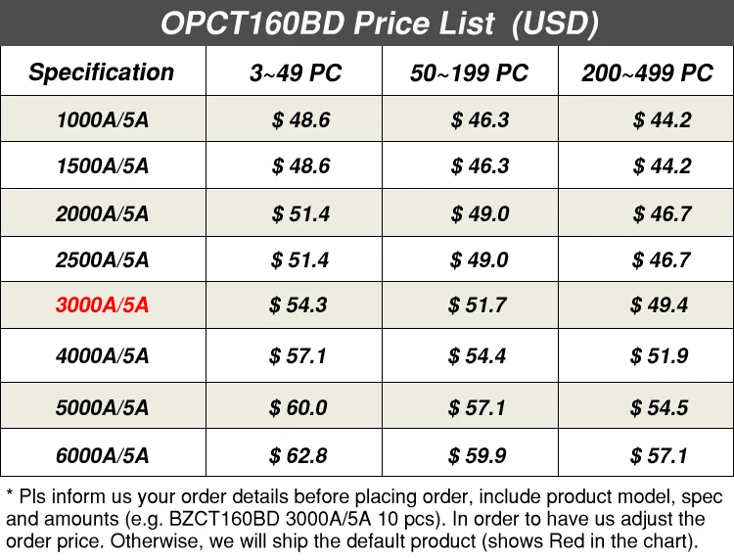This screenshot has height=560, width=734.
Task: Click the $ 59.9 price cell
Action: [x=477, y=455]
